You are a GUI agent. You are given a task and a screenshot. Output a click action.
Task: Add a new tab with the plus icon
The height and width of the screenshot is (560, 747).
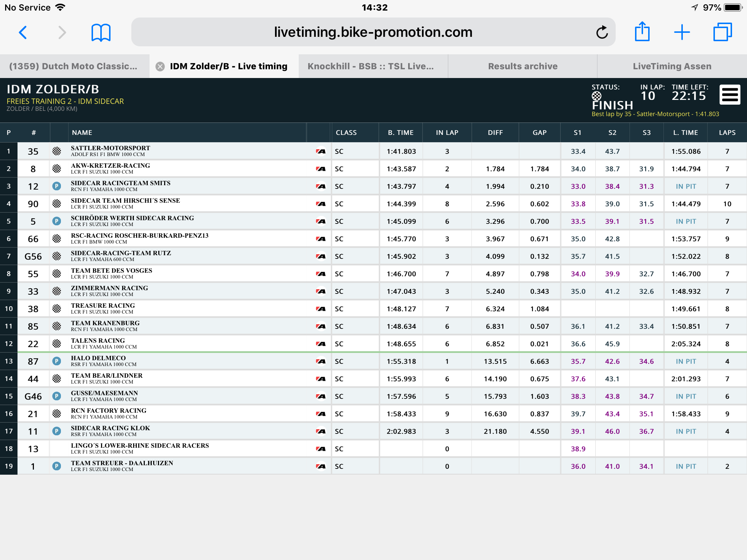click(682, 32)
